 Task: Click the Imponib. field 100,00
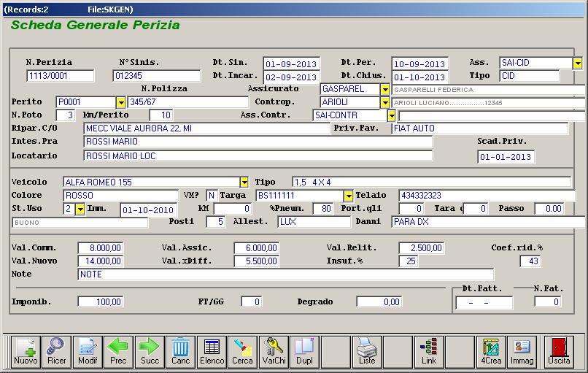[x=100, y=301]
